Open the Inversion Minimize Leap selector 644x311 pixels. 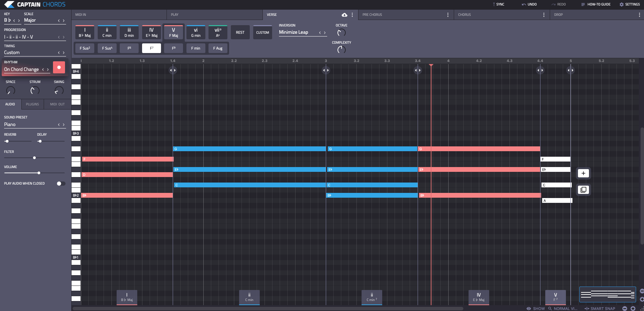tap(302, 32)
